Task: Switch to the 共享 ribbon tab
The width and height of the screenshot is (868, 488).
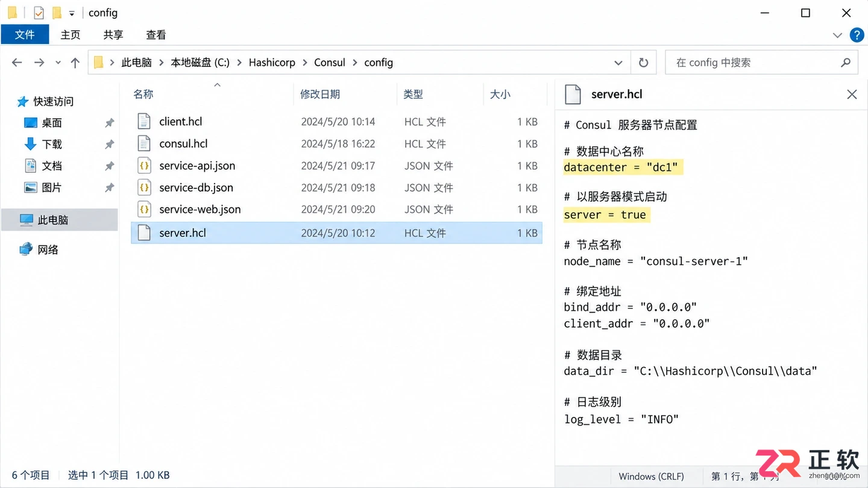Action: point(113,34)
